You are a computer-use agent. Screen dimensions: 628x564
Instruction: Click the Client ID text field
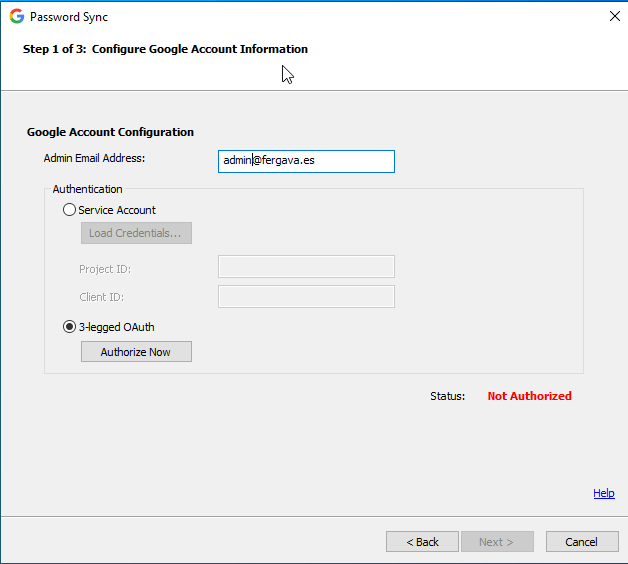coord(306,297)
